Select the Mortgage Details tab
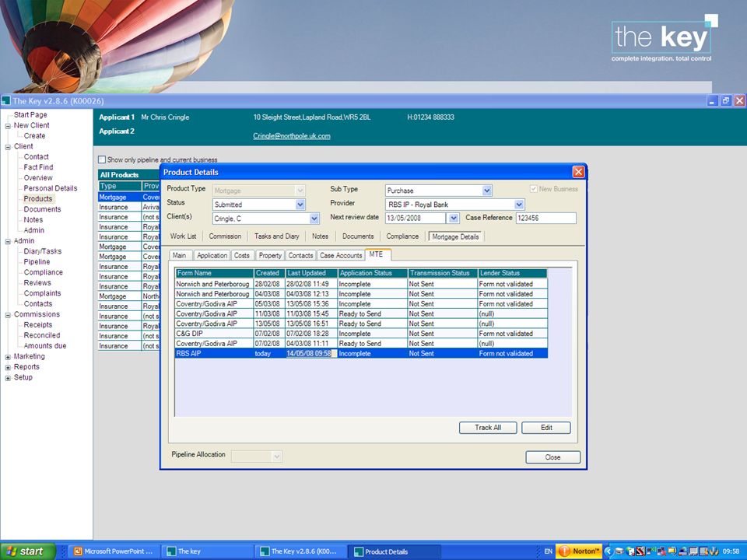The image size is (747, 560). (x=455, y=236)
